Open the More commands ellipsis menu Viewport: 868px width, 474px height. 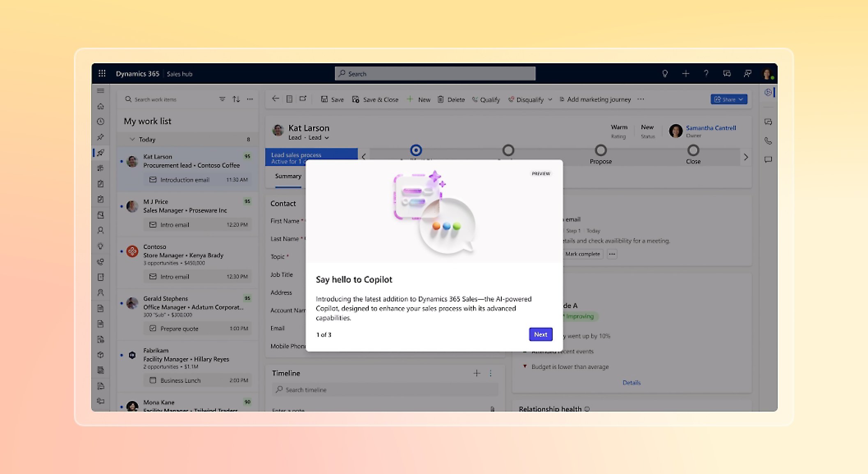[x=641, y=99]
